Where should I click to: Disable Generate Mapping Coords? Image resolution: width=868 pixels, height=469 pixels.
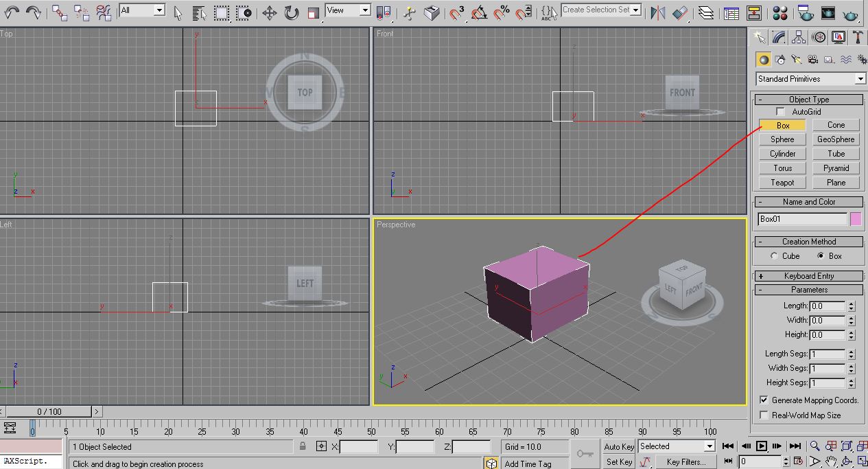(765, 400)
